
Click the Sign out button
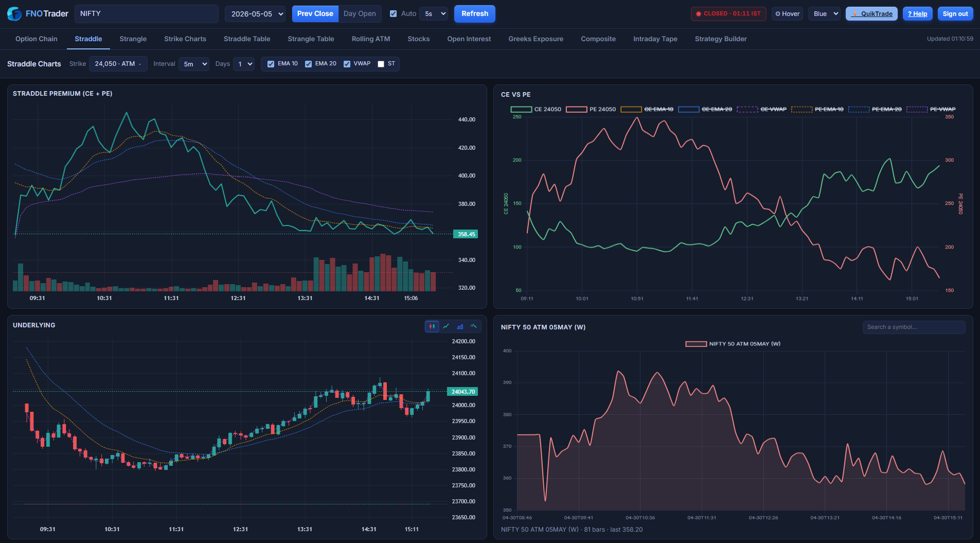point(955,14)
